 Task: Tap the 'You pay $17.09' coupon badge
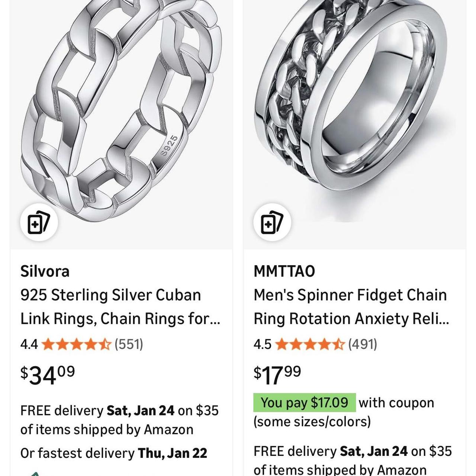(x=305, y=402)
